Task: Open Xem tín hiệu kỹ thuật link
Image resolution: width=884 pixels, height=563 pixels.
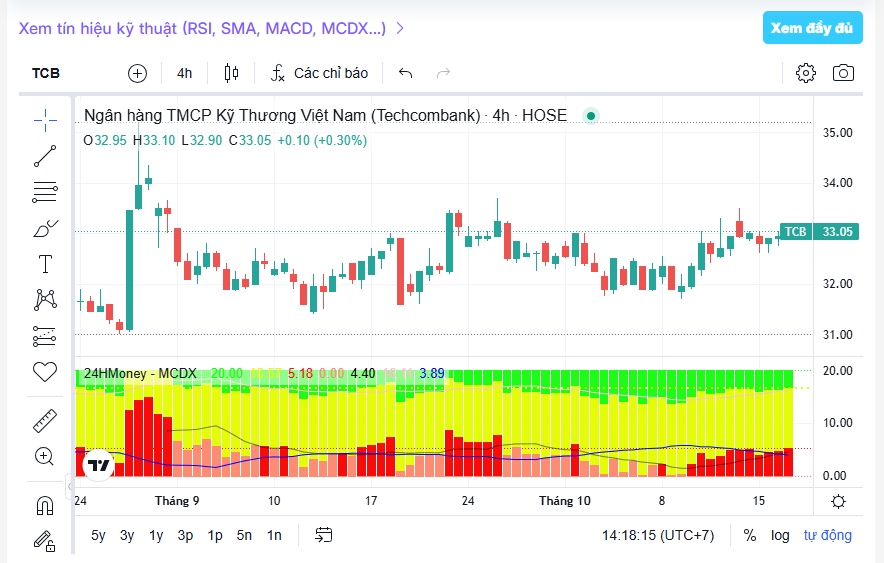Action: (x=211, y=28)
